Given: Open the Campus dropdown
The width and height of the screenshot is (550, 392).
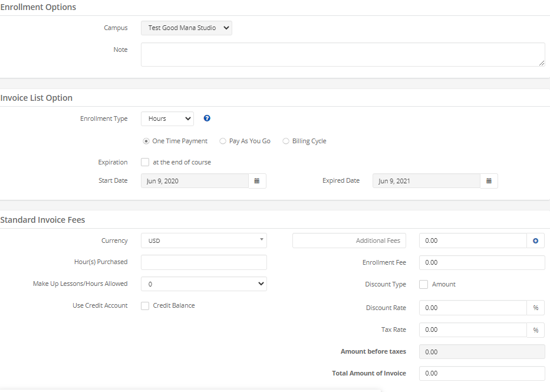Looking at the screenshot, I should click(186, 28).
